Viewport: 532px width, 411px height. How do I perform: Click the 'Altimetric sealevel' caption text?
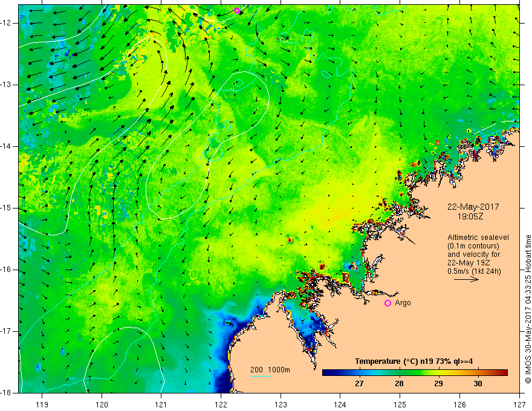(x=478, y=238)
